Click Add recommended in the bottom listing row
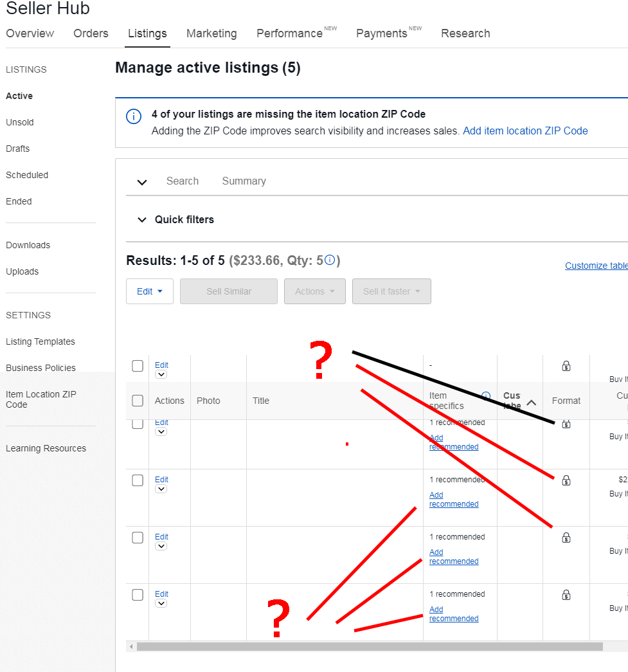The height and width of the screenshot is (672, 628). [x=454, y=613]
